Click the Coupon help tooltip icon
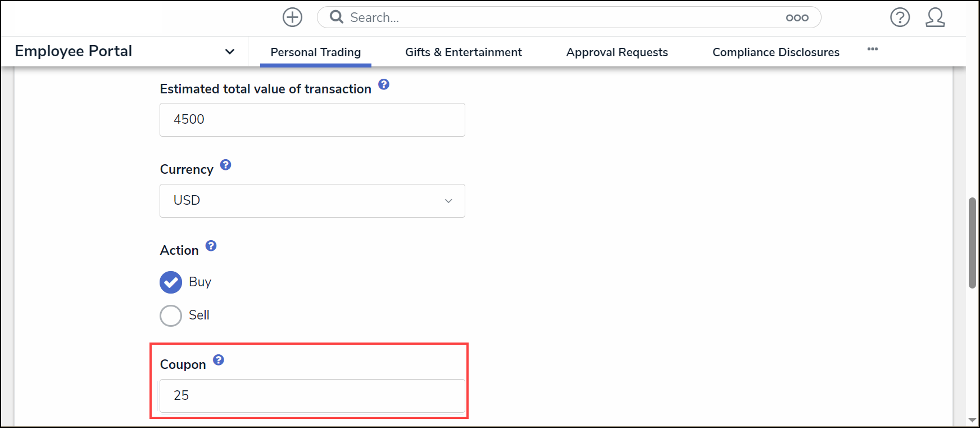The width and height of the screenshot is (980, 428). pyautogui.click(x=219, y=359)
